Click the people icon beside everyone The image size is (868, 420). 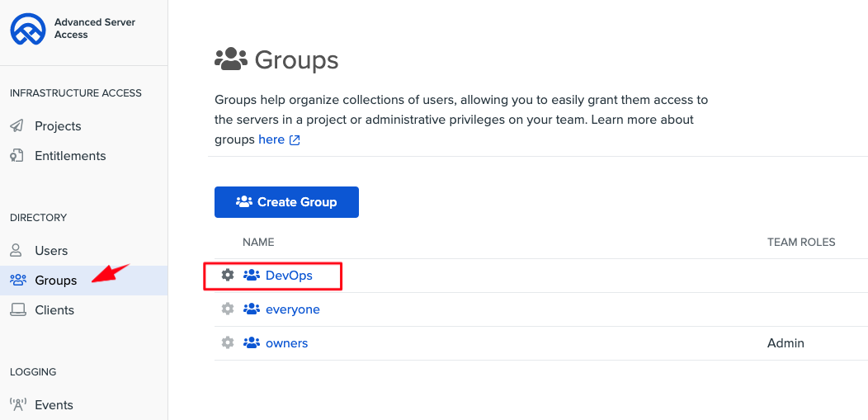[252, 309]
